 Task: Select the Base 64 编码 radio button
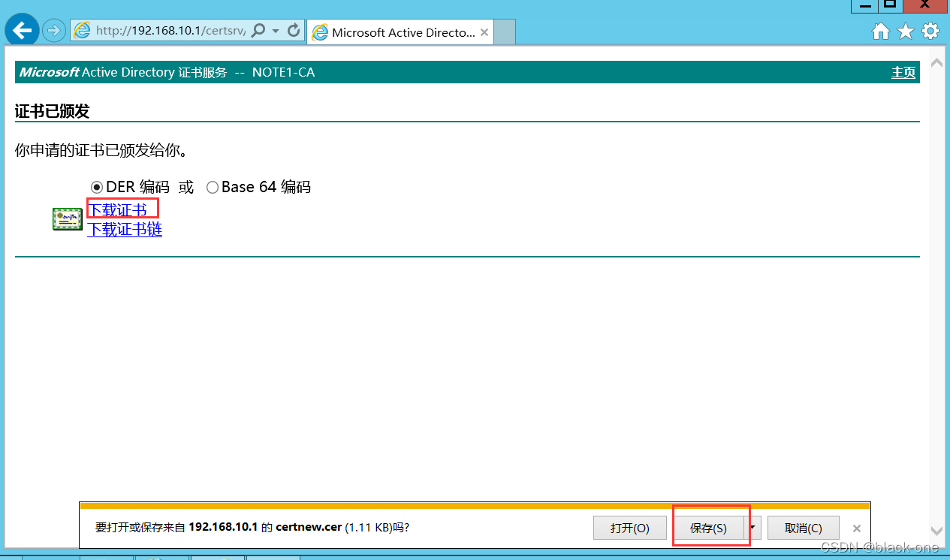pos(212,187)
